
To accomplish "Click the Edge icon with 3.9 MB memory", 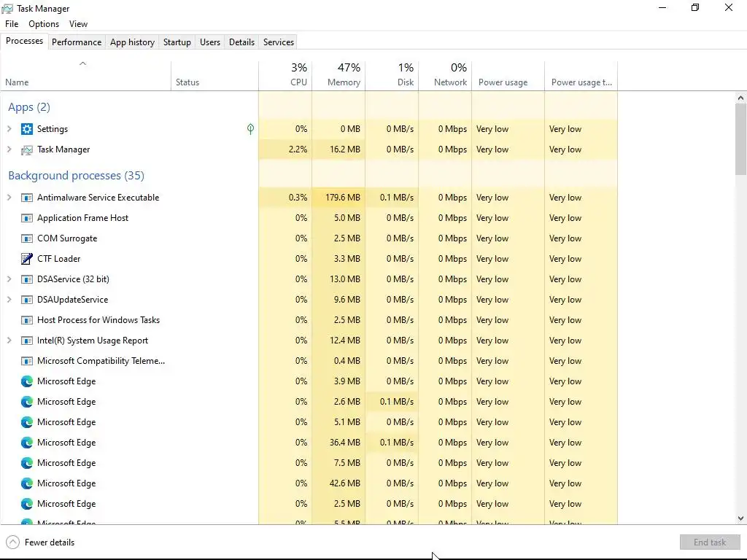I will point(27,381).
